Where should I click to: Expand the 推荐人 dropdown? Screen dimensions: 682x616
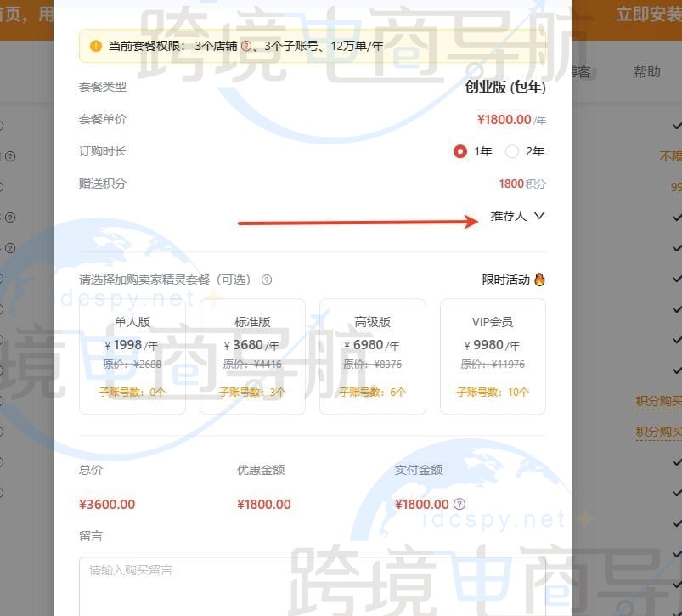(x=518, y=217)
